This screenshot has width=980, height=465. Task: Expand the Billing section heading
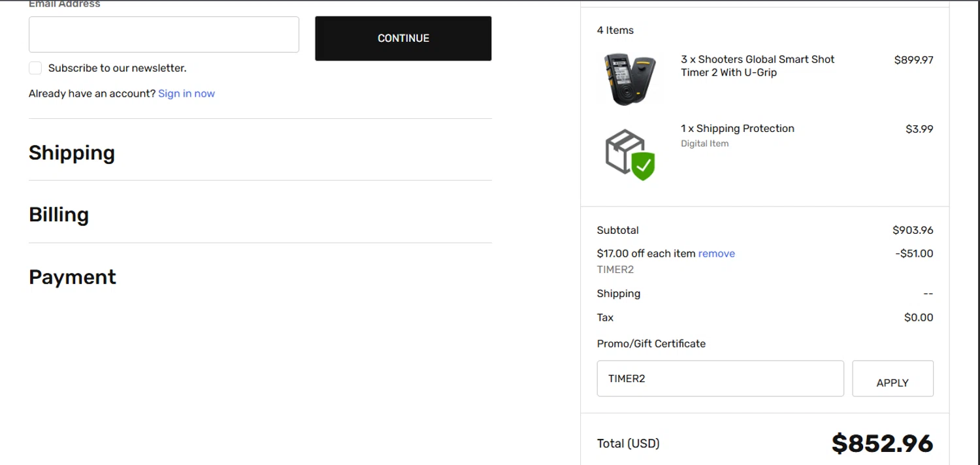point(59,215)
